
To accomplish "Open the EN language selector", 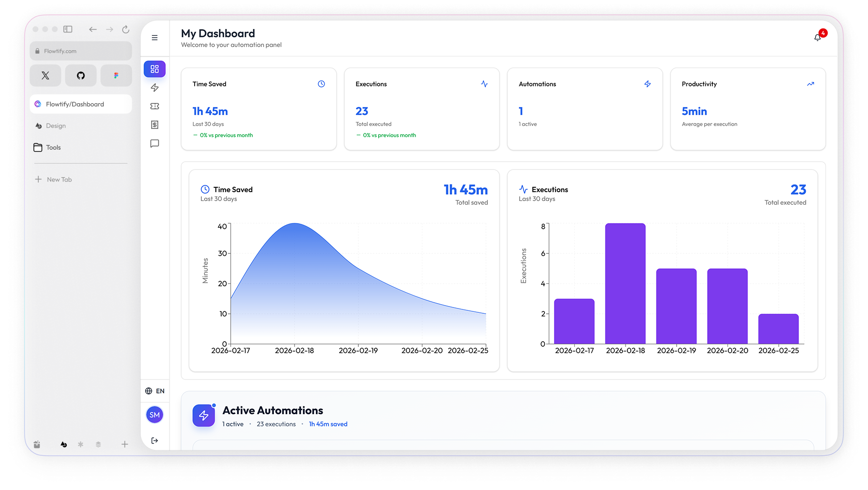I will (155, 391).
